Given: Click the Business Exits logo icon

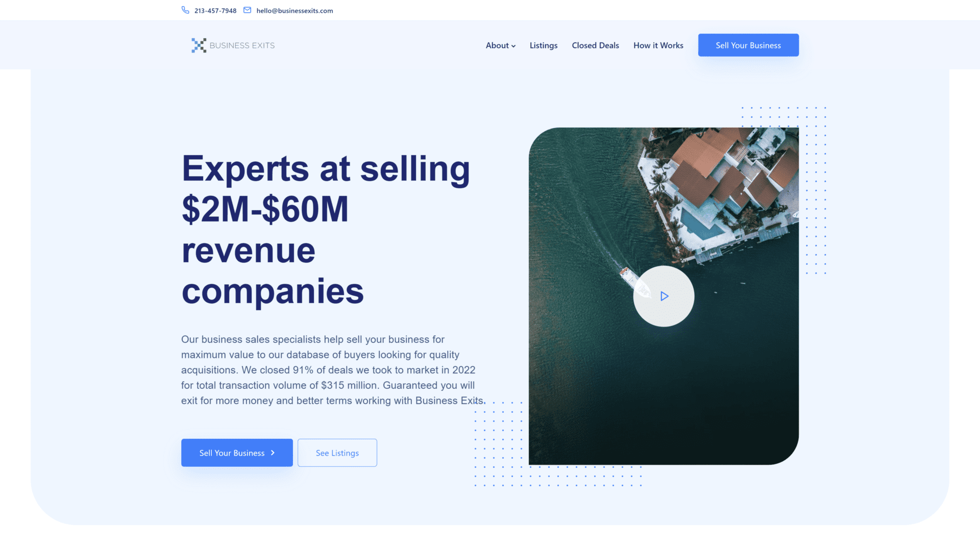Looking at the screenshot, I should pyautogui.click(x=198, y=45).
